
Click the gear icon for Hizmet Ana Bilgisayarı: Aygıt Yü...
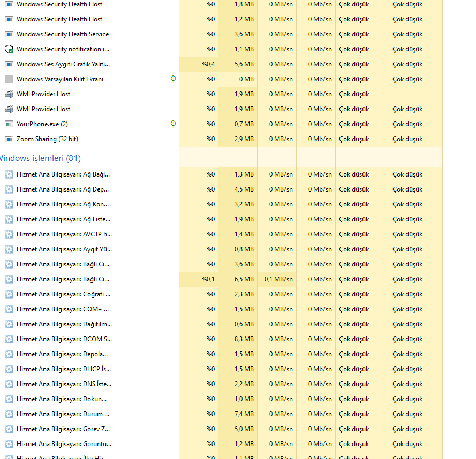pos(9,249)
